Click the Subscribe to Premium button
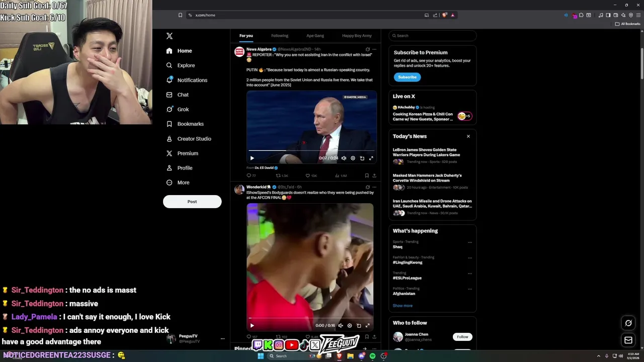 (407, 77)
